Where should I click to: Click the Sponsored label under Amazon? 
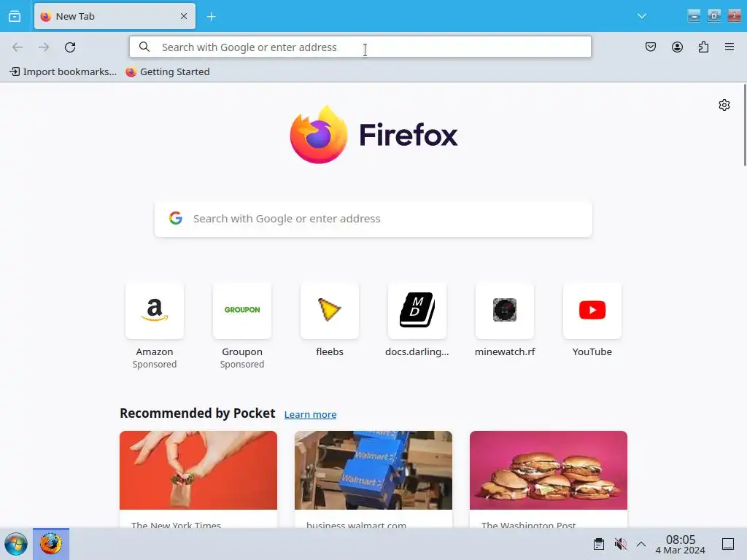pos(155,365)
